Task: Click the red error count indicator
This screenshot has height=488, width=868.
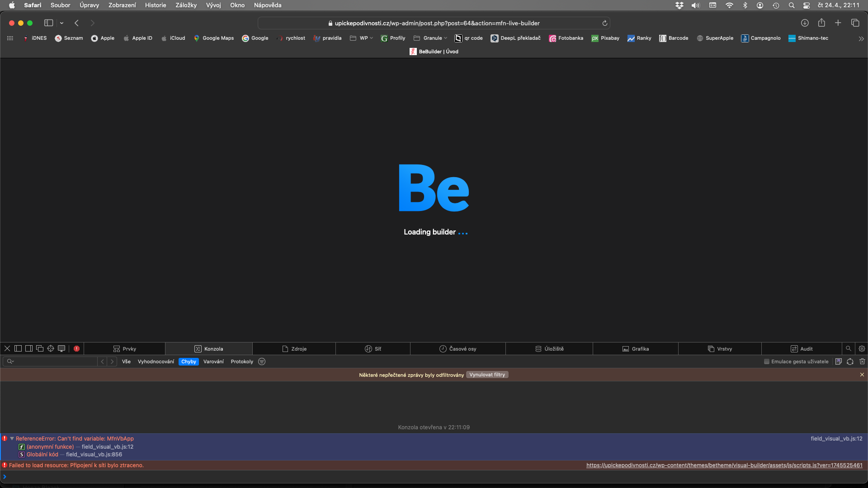Action: (x=77, y=348)
